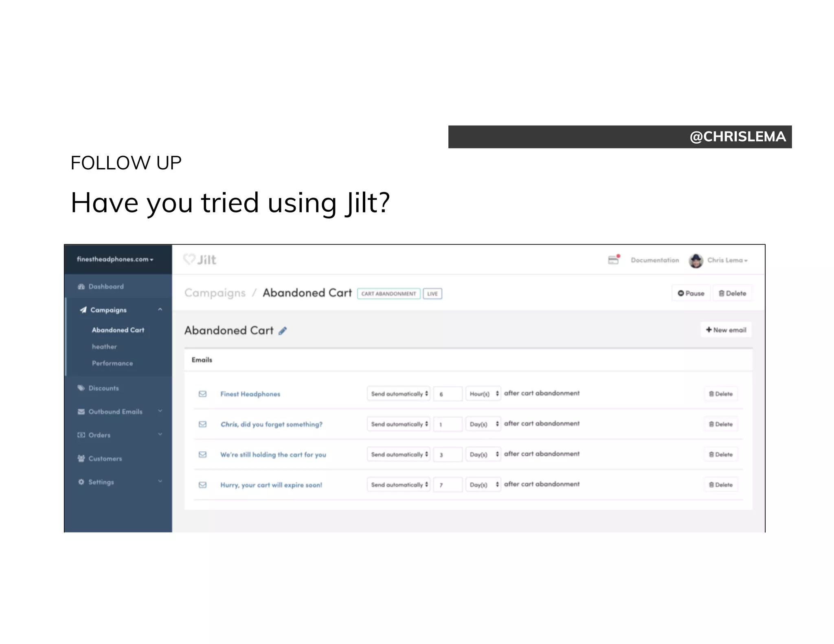Click the CART ABANDONMENT badge
834x644 pixels.
(388, 294)
